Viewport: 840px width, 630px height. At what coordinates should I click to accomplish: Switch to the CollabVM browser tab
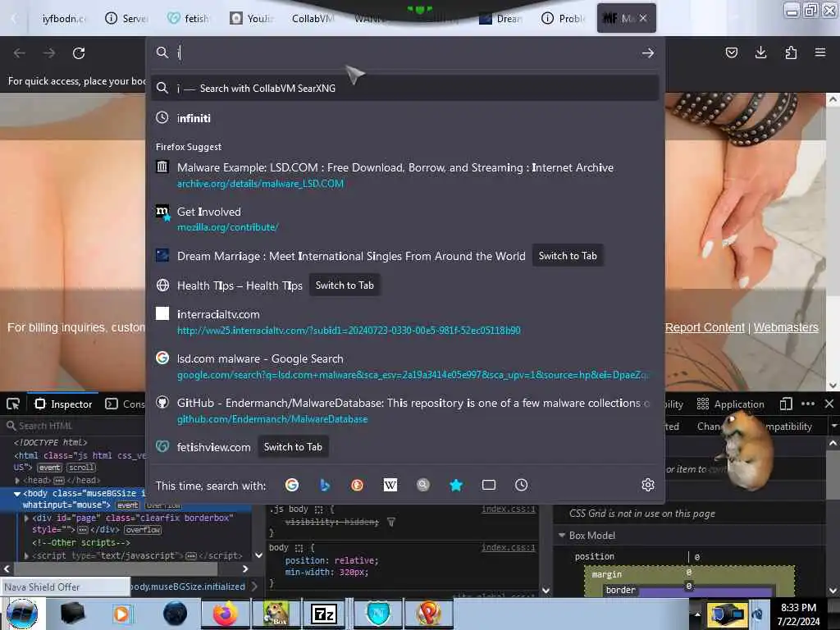[313, 18]
